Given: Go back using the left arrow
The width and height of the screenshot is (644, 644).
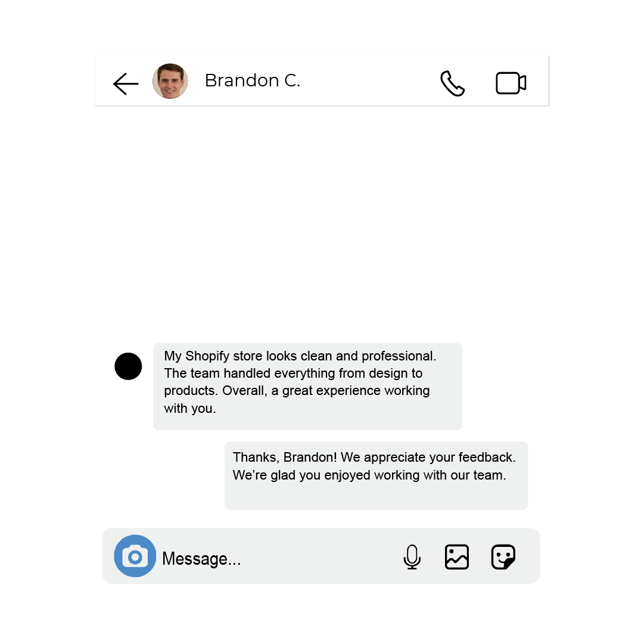Looking at the screenshot, I should pyautogui.click(x=126, y=84).
